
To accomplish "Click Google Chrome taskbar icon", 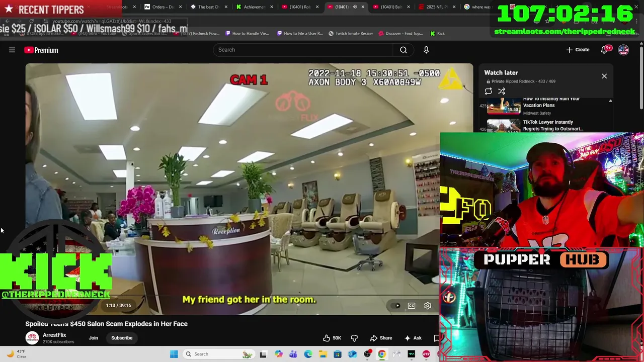I will (382, 354).
